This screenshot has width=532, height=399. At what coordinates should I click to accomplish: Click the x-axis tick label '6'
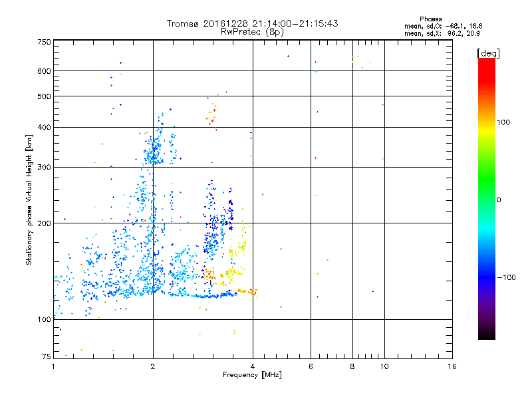[x=311, y=366]
